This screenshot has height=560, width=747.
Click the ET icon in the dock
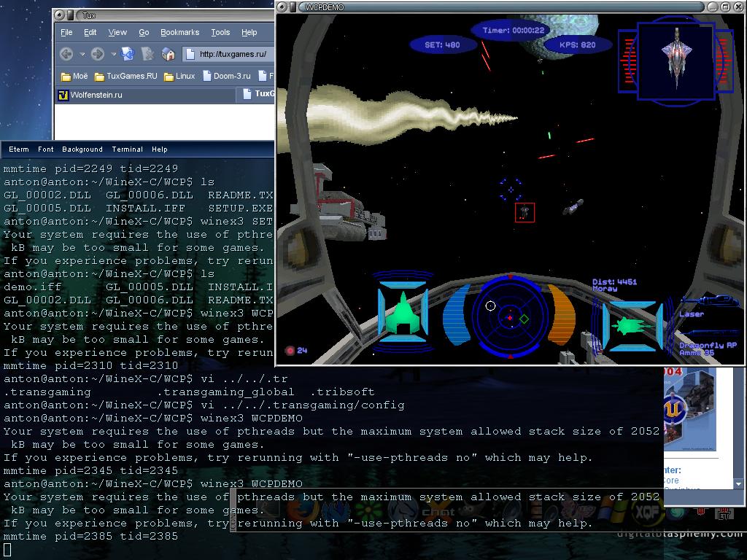pos(724,515)
